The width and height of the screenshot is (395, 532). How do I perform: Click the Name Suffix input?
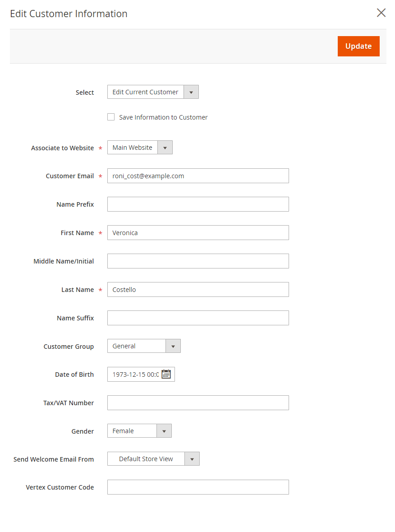[198, 318]
